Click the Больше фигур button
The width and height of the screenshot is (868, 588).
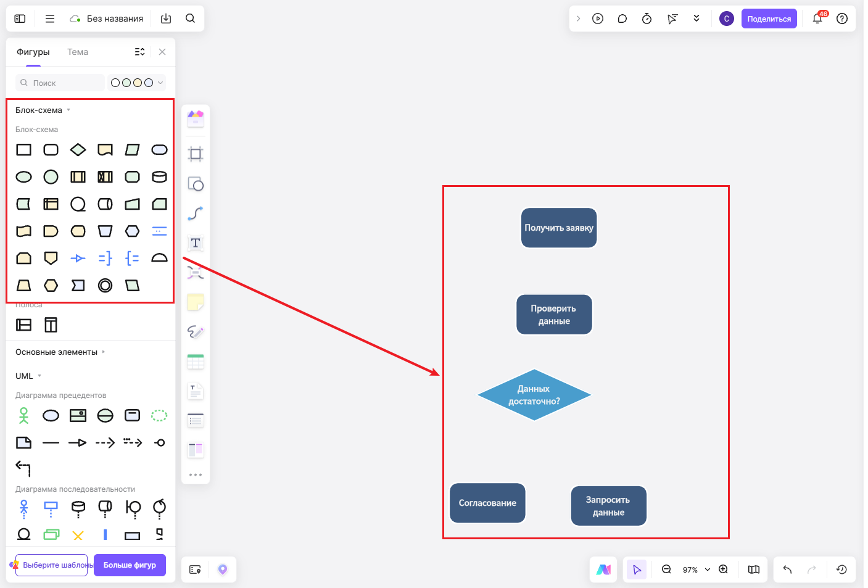point(130,565)
